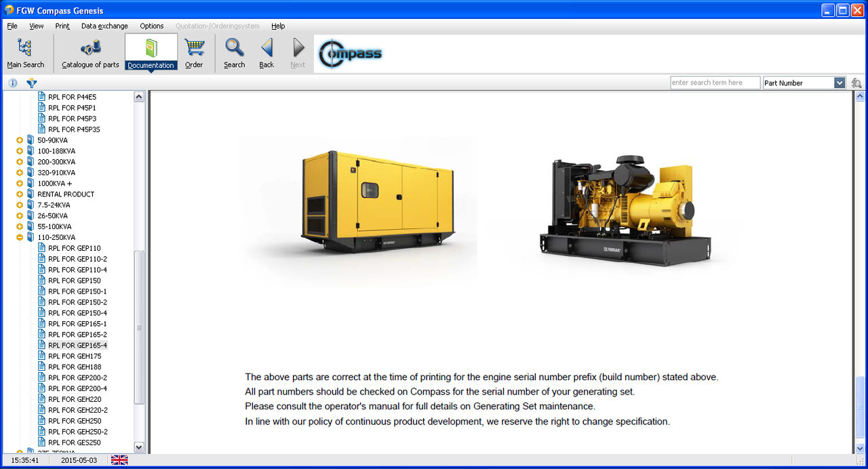Click the search term input field
868x469 pixels.
point(715,83)
